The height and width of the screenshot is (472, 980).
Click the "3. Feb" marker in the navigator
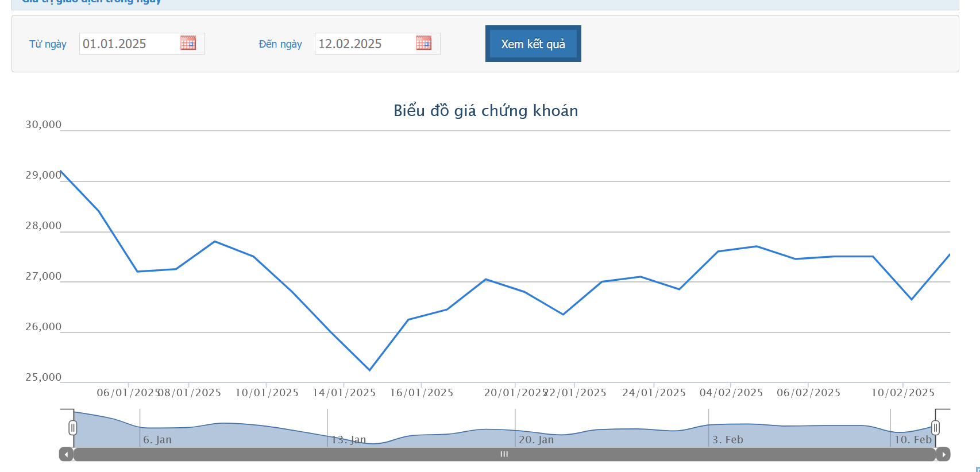point(727,440)
